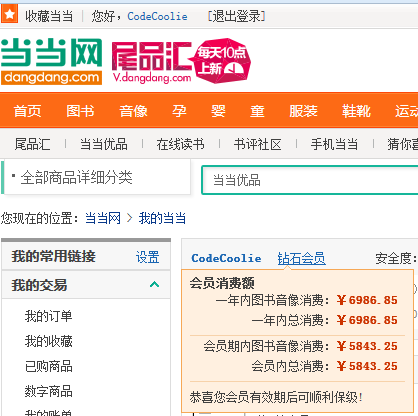Open 书评社区 sub-navigation link
This screenshot has width=418, height=416.
tap(258, 144)
